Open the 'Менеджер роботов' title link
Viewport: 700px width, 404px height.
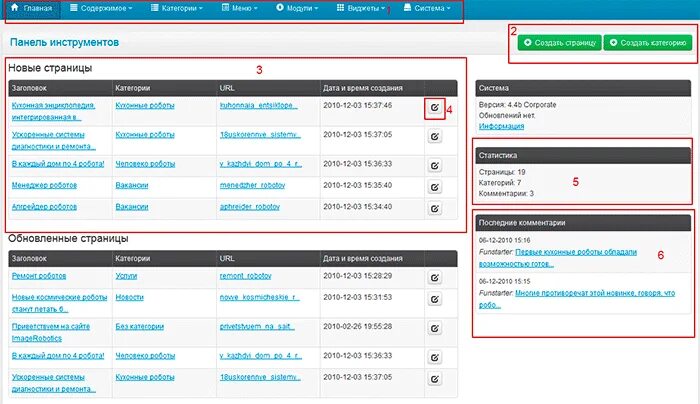pyautogui.click(x=44, y=185)
